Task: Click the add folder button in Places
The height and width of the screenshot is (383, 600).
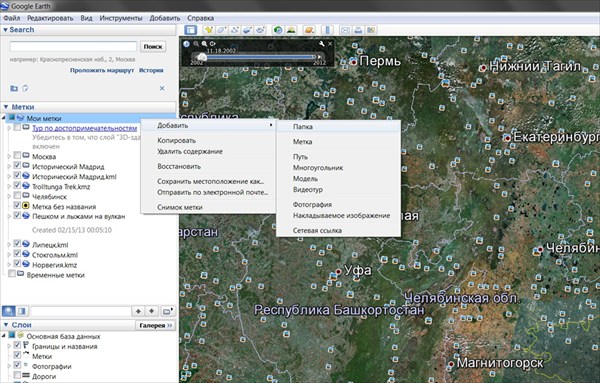Action: [168, 311]
